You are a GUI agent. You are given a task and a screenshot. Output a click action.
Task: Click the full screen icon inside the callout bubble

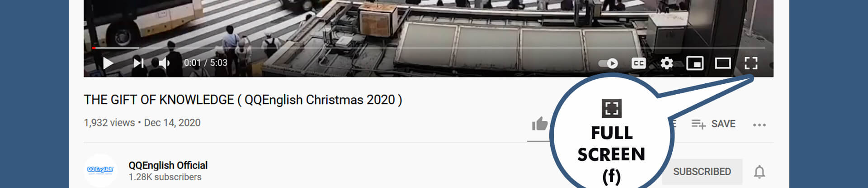pyautogui.click(x=612, y=108)
